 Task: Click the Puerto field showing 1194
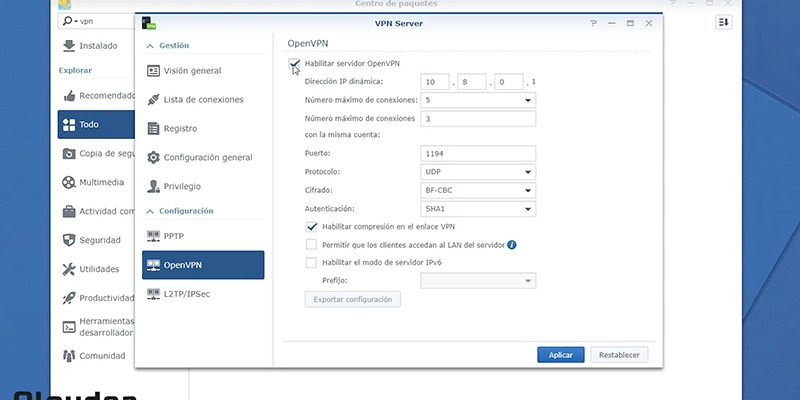point(478,154)
